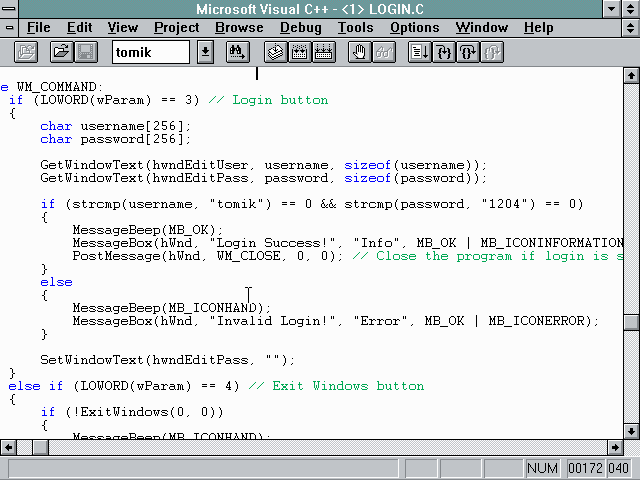Open QuickWatch with the glasses icon
Image resolution: width=640 pixels, height=480 pixels.
point(384,52)
